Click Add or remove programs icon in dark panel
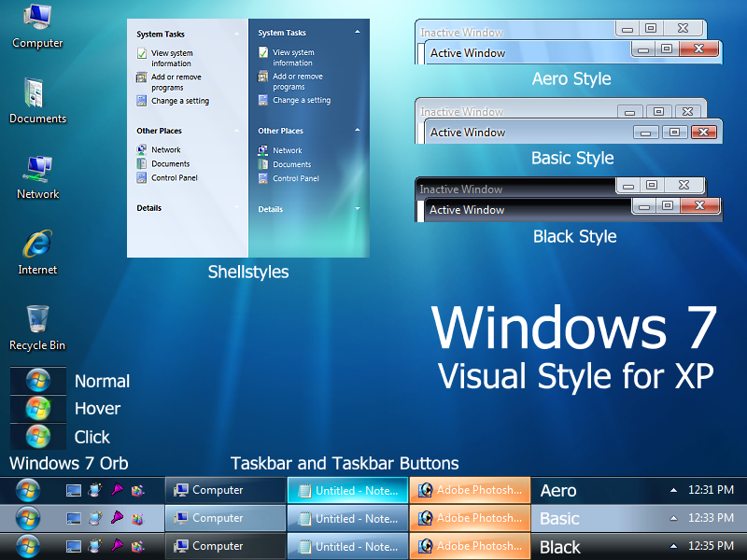This screenshot has width=747, height=560. click(263, 77)
